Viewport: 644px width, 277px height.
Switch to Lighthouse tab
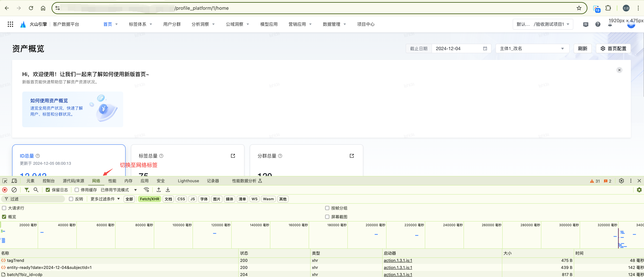[188, 181]
